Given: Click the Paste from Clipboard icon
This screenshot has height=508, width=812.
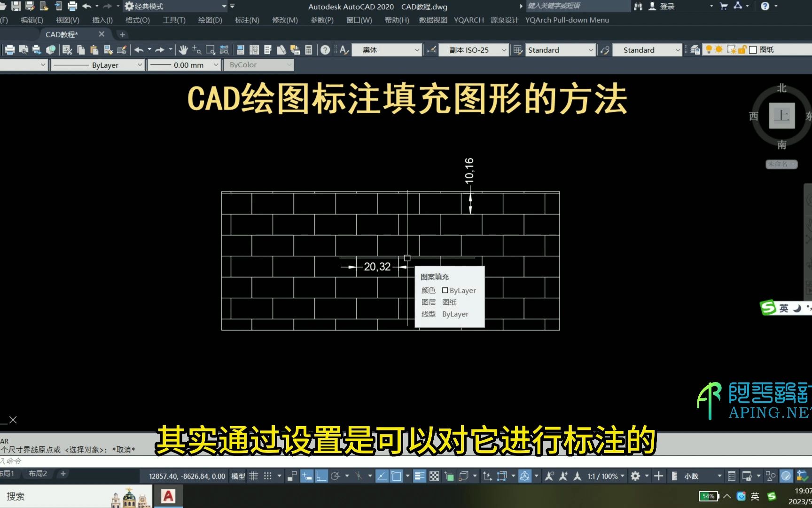Looking at the screenshot, I should [94, 49].
